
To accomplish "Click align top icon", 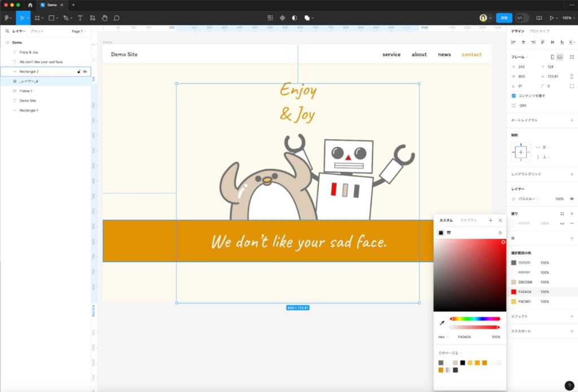I will [542, 42].
